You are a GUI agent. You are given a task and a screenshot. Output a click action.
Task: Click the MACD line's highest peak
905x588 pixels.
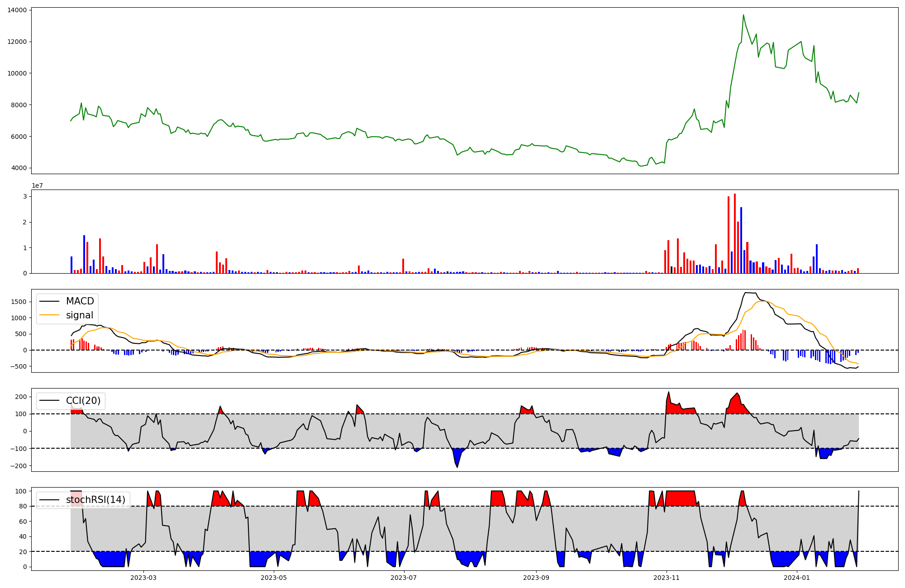(746, 293)
